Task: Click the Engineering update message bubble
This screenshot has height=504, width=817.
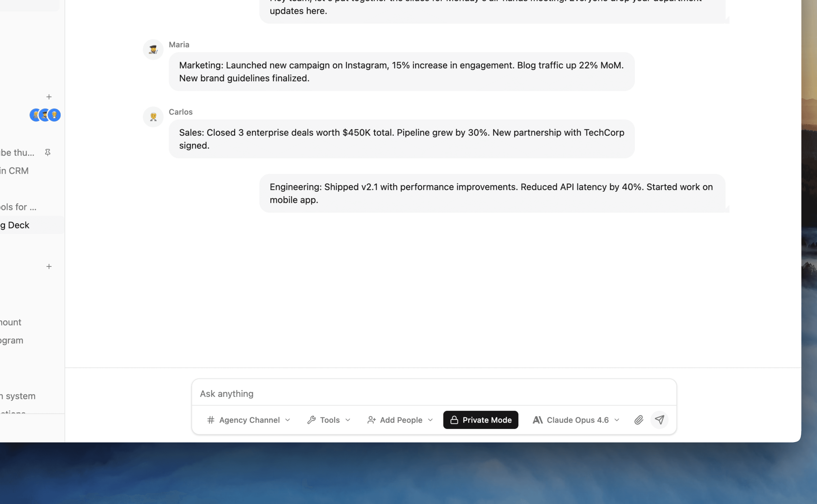Action: point(492,193)
